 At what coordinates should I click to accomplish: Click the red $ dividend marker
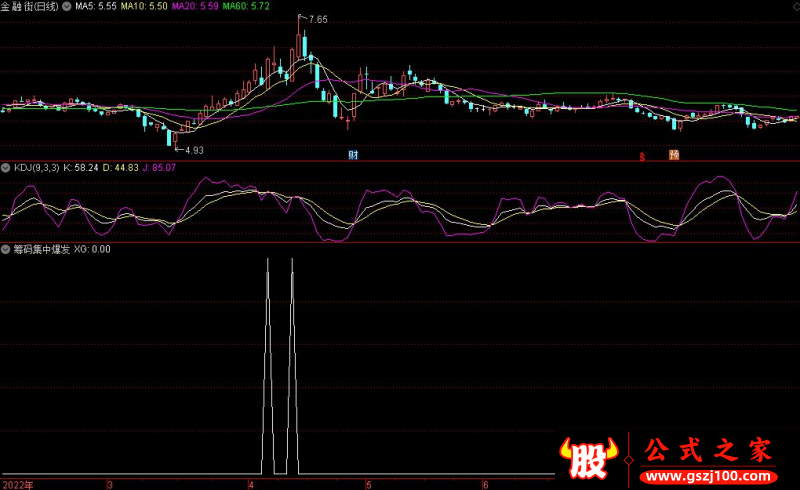[642, 155]
